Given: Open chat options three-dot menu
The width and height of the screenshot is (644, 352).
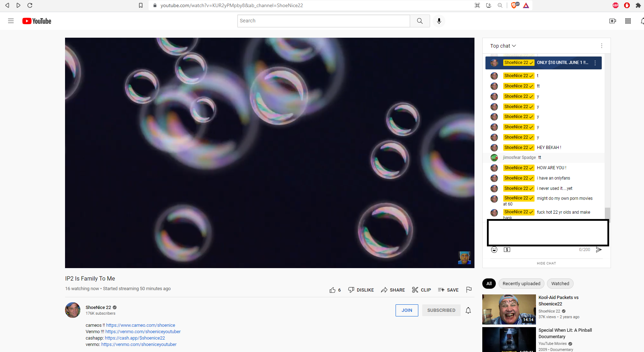Looking at the screenshot, I should 601,46.
